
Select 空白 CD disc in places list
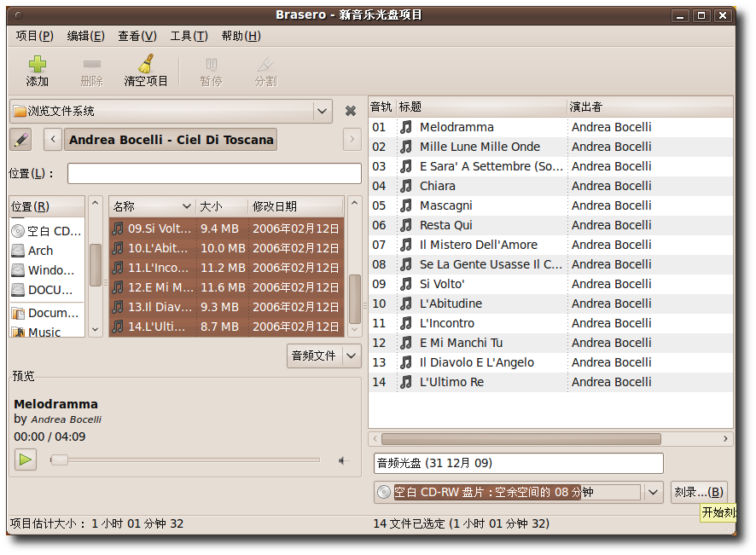click(x=47, y=231)
